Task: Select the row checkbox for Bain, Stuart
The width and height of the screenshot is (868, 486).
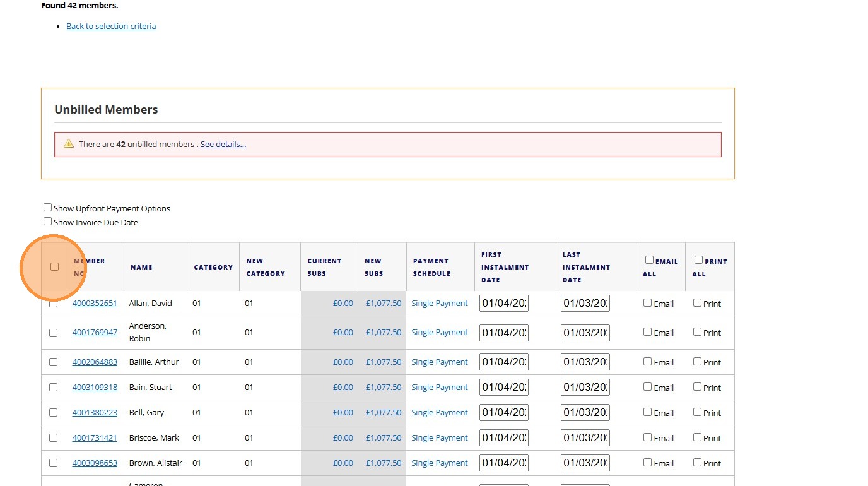Action: [x=53, y=388]
